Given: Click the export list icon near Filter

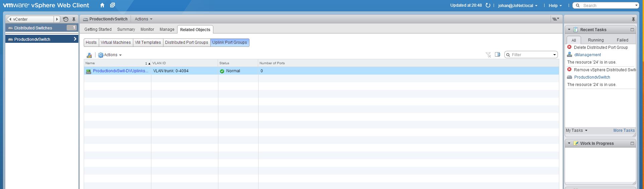Looking at the screenshot, I should (498, 55).
